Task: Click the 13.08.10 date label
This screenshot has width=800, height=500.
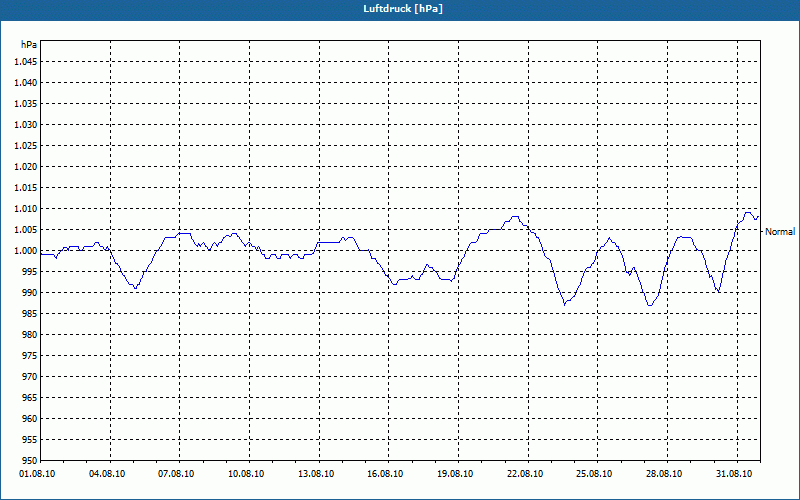Action: (x=316, y=473)
